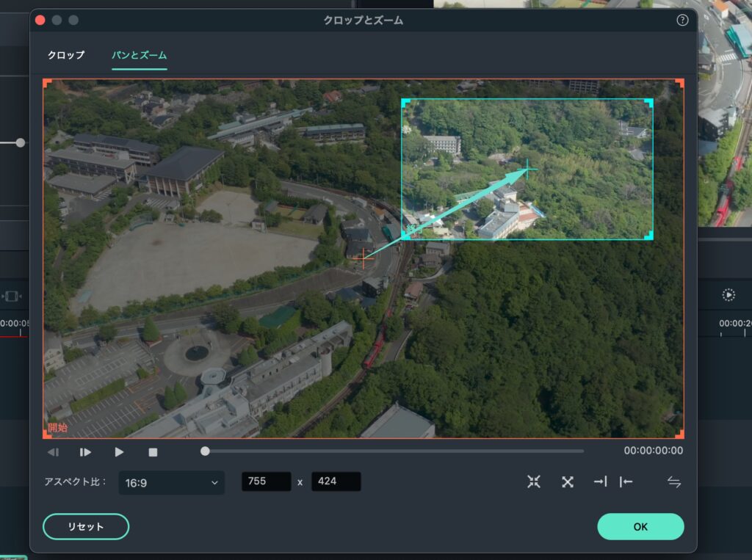Click the orange start frame center crosshair
Screen dimensions: 752x560
pyautogui.click(x=364, y=258)
